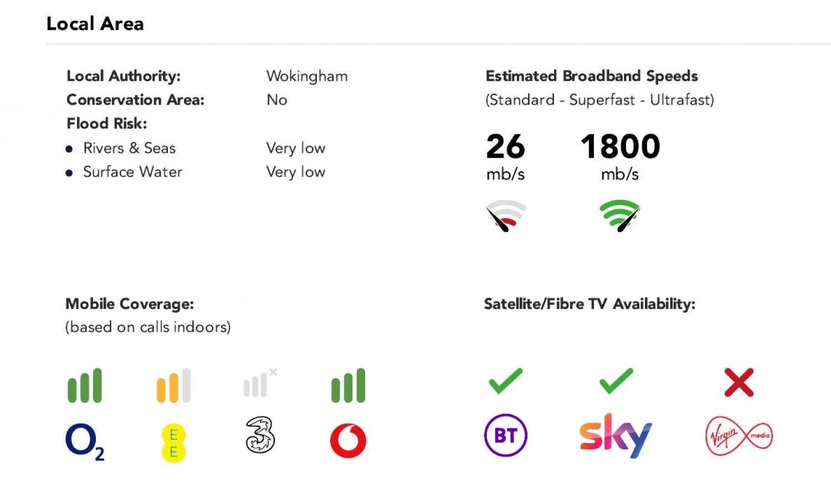Click the Wokingham local authority value

pyautogui.click(x=307, y=76)
